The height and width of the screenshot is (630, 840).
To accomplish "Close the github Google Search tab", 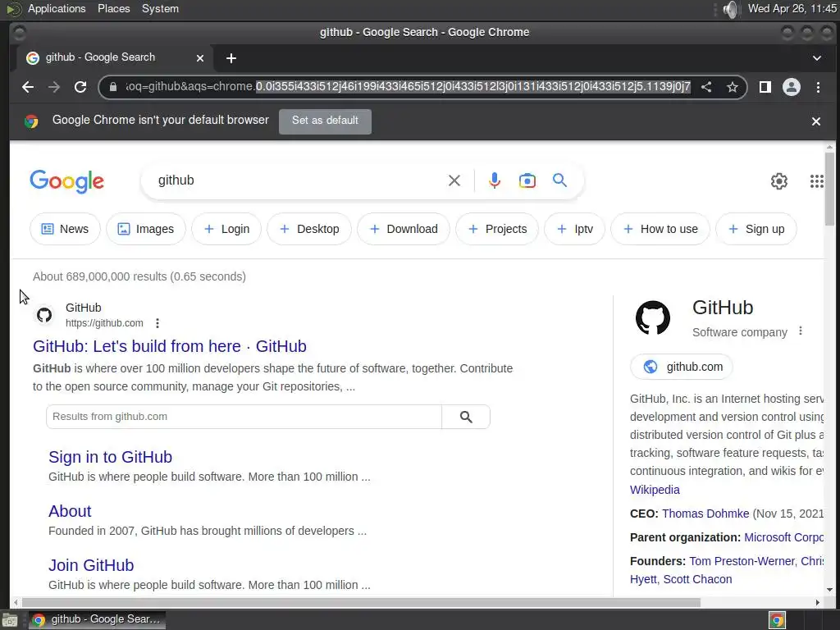I will tap(200, 58).
